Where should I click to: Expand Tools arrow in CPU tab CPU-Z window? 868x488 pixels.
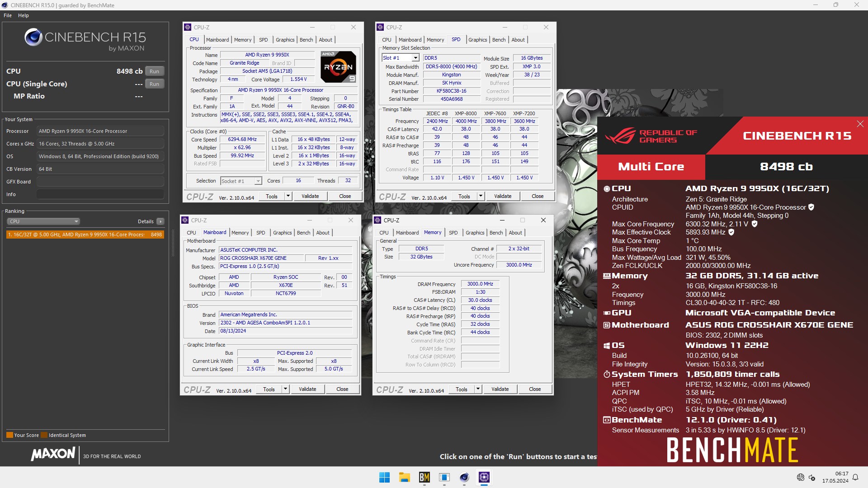pos(288,196)
